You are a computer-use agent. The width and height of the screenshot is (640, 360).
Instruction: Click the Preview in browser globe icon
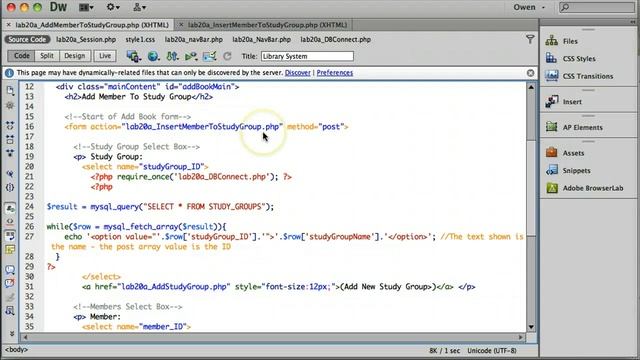pos(153,56)
